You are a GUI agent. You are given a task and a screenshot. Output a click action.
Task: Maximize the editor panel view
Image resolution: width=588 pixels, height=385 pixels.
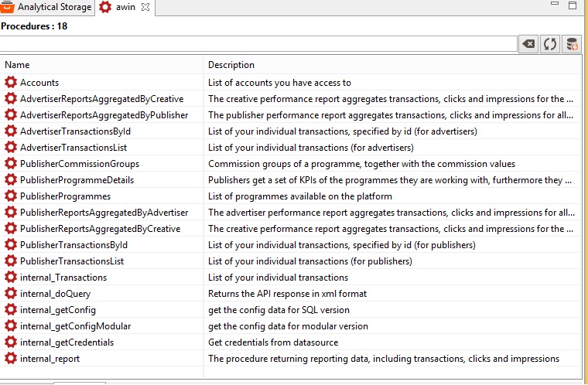pos(572,6)
